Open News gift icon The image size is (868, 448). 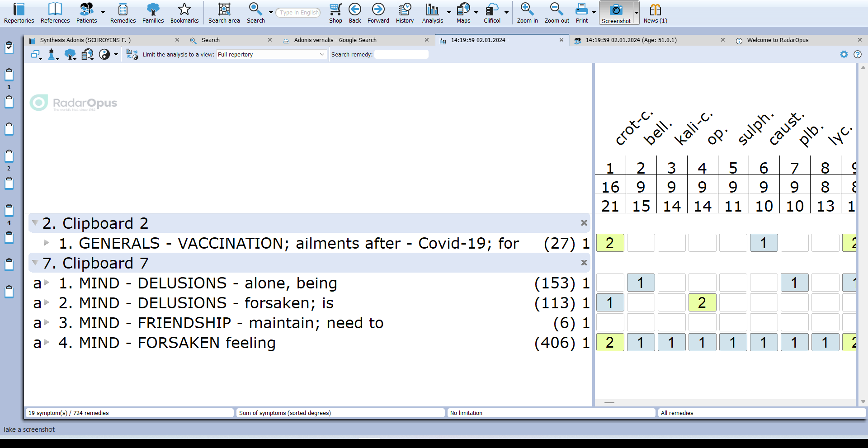(x=655, y=13)
